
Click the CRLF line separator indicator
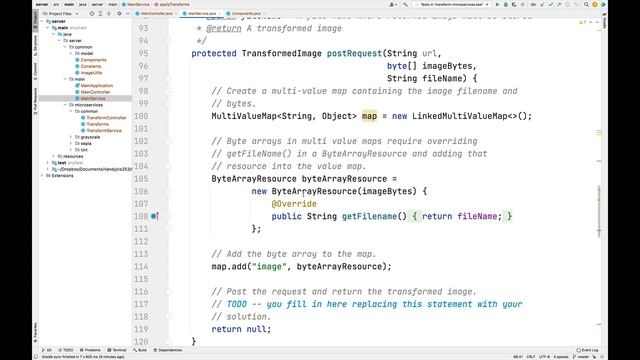tap(531, 357)
